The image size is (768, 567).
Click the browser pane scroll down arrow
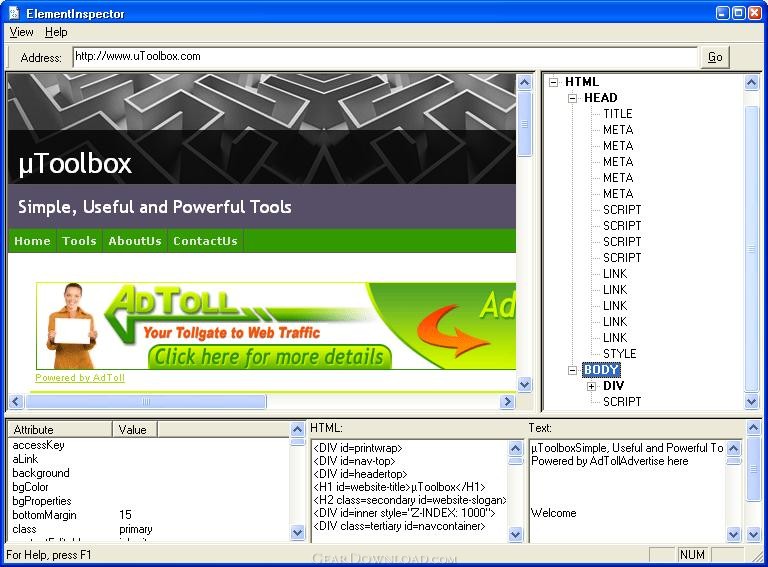pos(525,384)
